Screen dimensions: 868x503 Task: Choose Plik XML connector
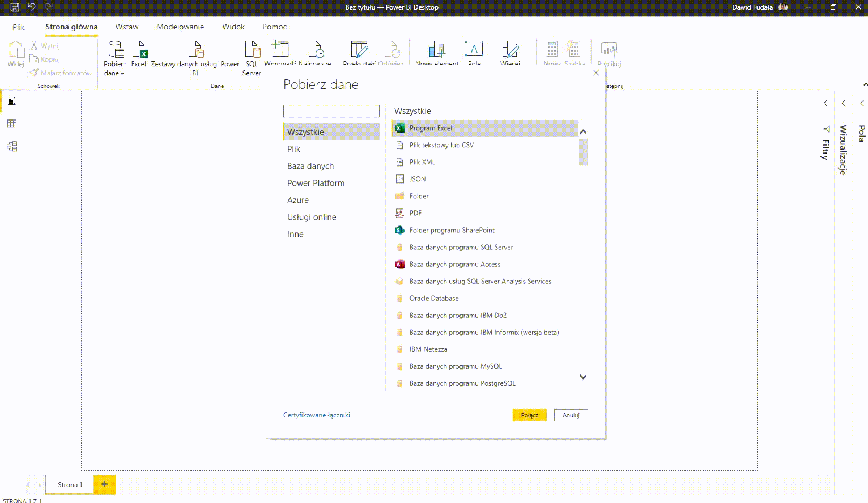[485, 162]
